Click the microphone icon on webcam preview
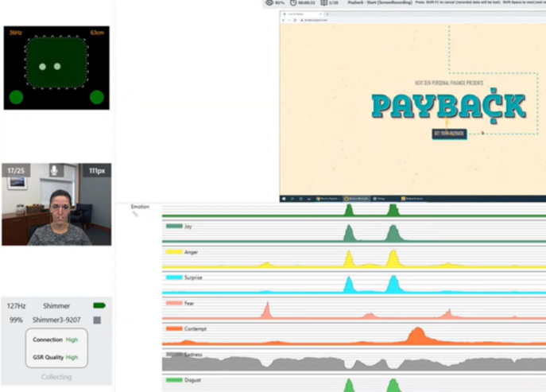 pos(54,170)
